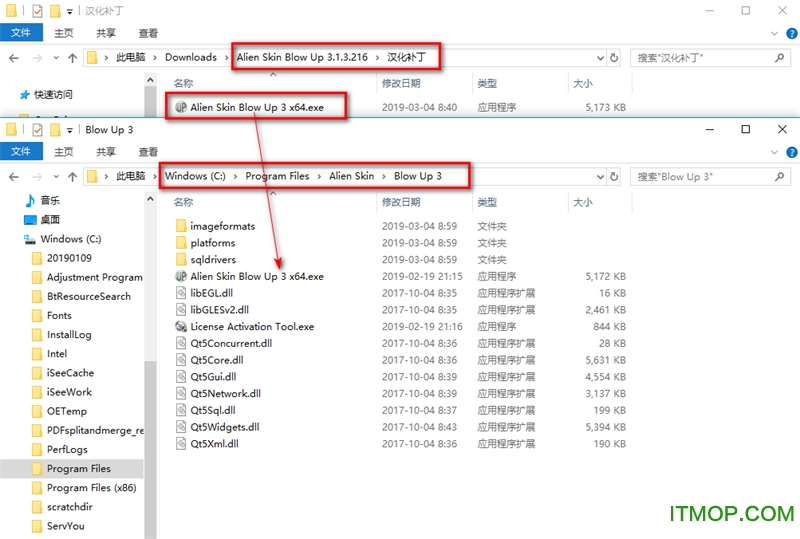This screenshot has height=539, width=800.
Task: Click navigation pane scroll-up arrow in Blow Up 3
Action: 150,199
